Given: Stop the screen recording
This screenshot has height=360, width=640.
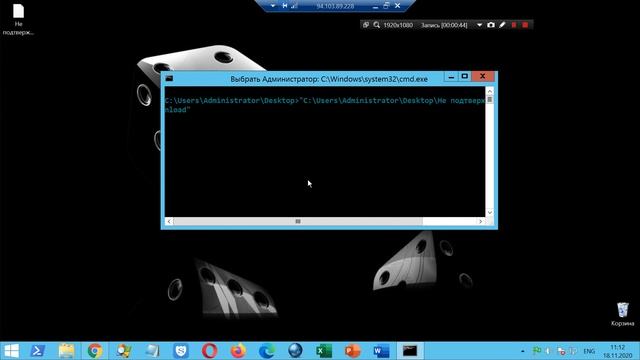Looking at the screenshot, I should (x=525, y=25).
